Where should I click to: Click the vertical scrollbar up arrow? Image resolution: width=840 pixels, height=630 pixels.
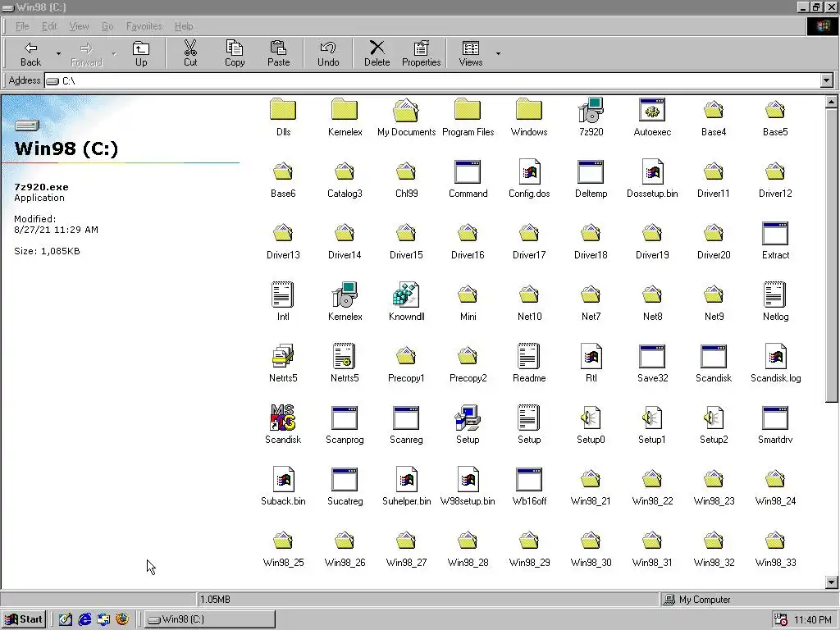click(x=832, y=101)
